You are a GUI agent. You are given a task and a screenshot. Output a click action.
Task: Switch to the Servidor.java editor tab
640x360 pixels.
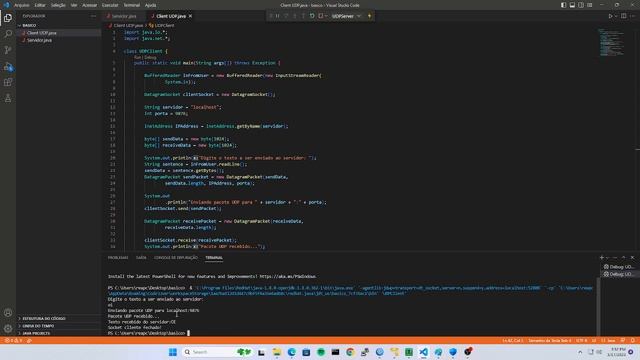pyautogui.click(x=124, y=16)
